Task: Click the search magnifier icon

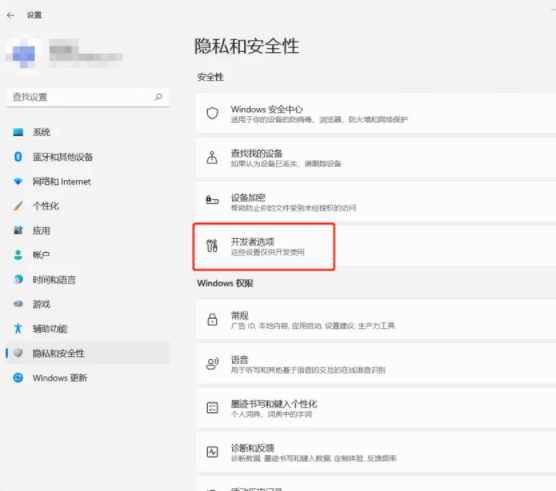Action: [x=159, y=96]
